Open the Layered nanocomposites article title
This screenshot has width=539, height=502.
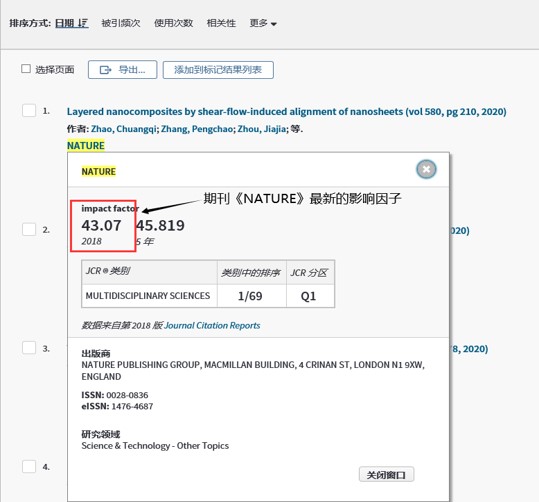(x=286, y=112)
